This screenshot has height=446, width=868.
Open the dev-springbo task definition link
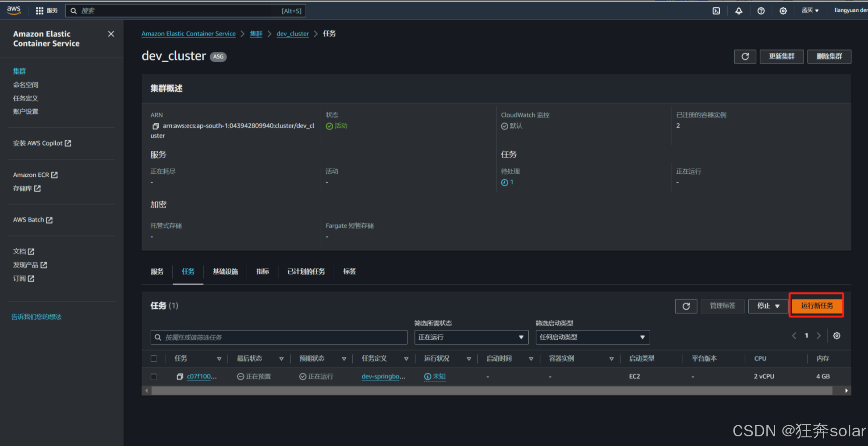click(383, 377)
